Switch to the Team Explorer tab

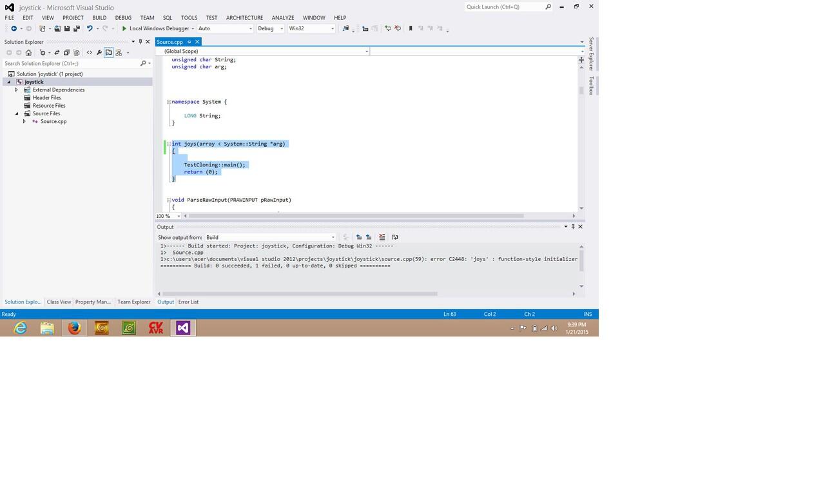133,302
